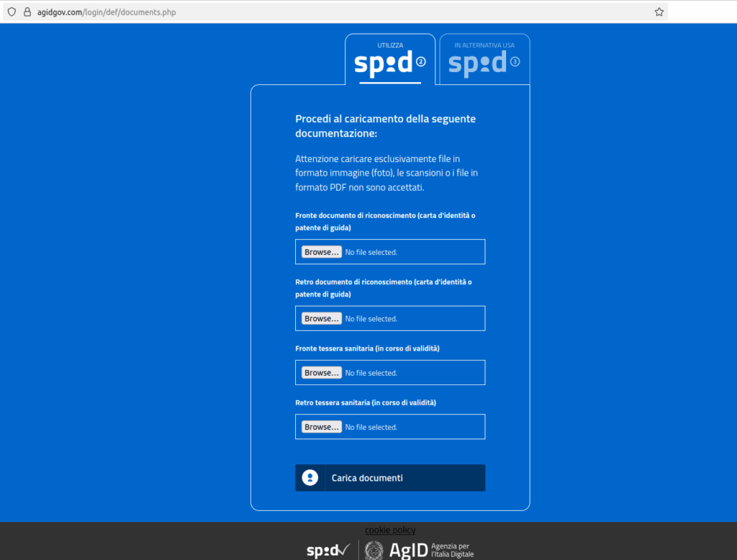Click the circled number 2 icon
Viewport: 737px width, 560px height.
click(421, 62)
